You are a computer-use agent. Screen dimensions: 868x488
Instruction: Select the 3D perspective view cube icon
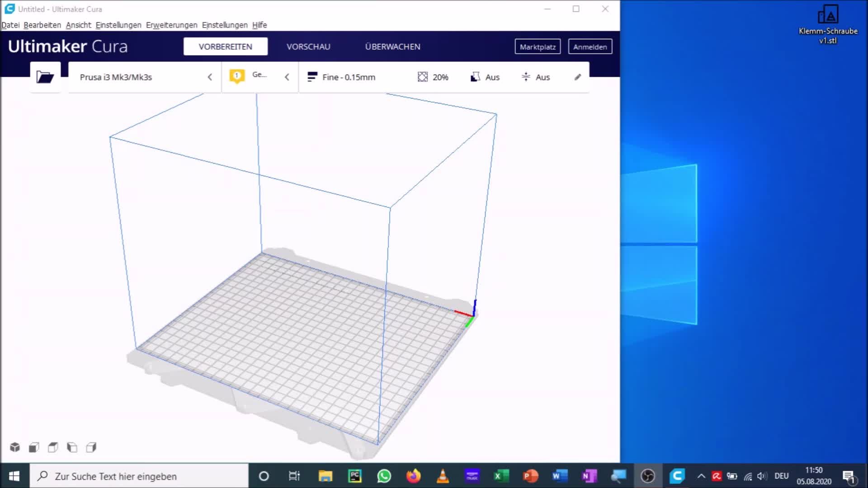tap(15, 447)
